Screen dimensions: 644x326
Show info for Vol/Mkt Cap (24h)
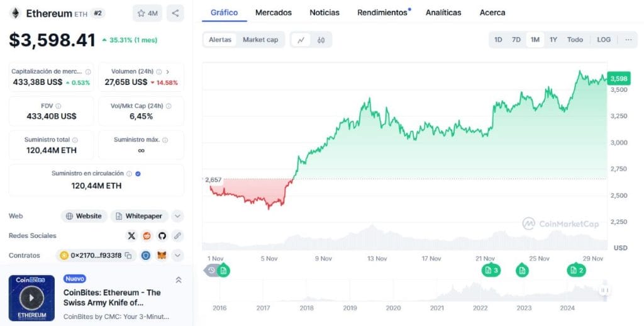pyautogui.click(x=169, y=106)
